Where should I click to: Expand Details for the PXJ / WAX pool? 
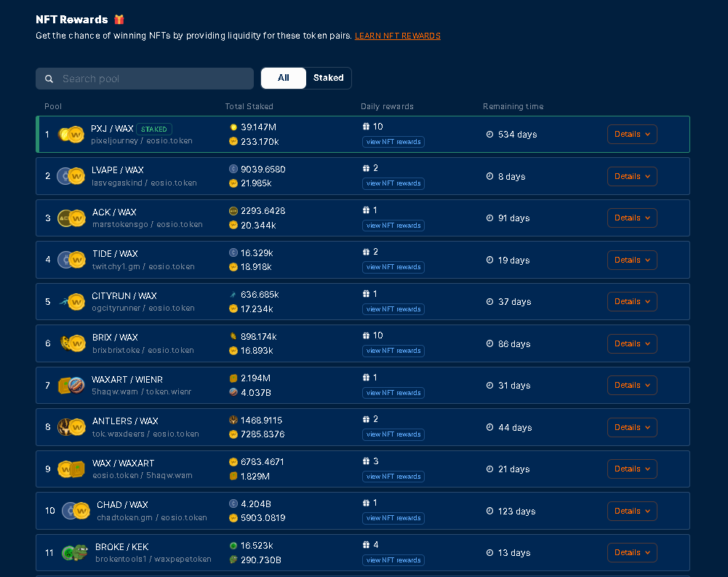click(x=631, y=135)
